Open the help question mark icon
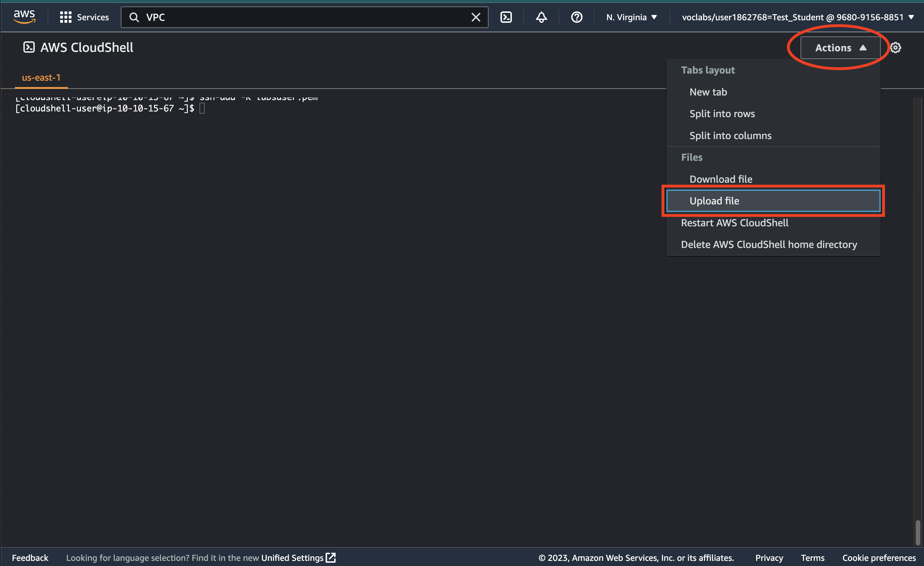The width and height of the screenshot is (924, 566). click(x=576, y=17)
